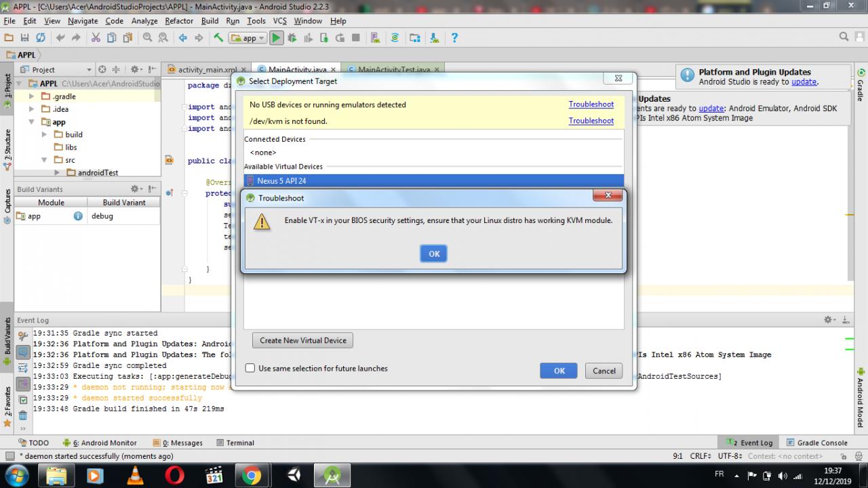Make project with the green hammer icon

218,38
